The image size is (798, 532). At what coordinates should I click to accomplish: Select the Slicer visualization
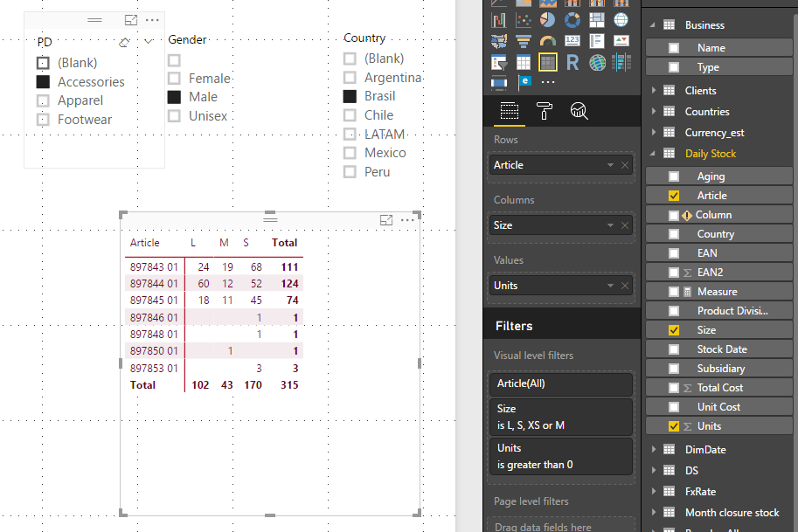[498, 63]
